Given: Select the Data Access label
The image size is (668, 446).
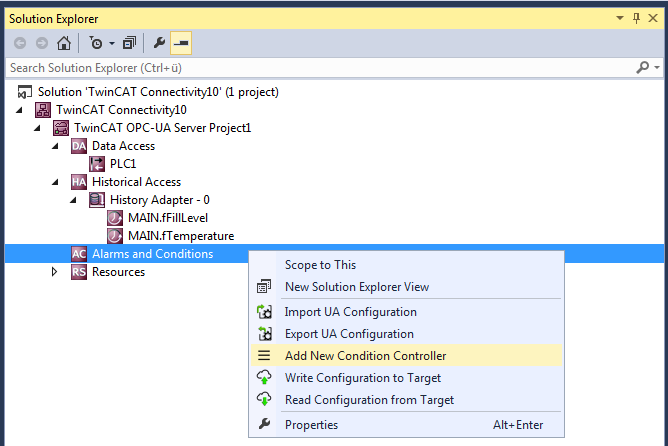Looking at the screenshot, I should point(124,146).
